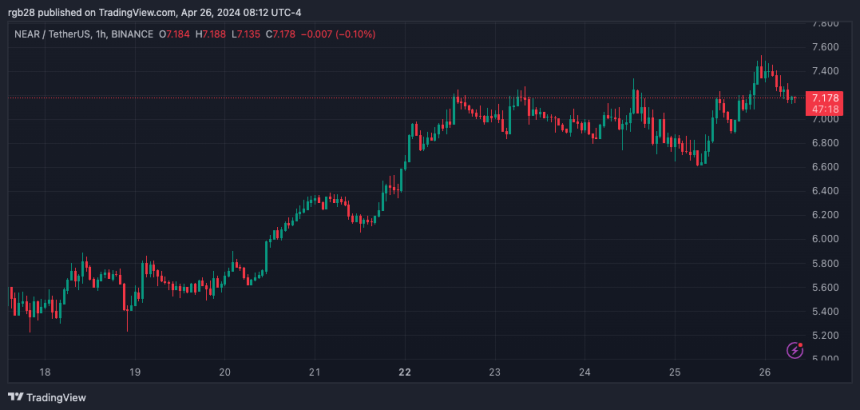This screenshot has width=860, height=410.
Task: Click the red 7.178 current price label
Action: coord(824,97)
